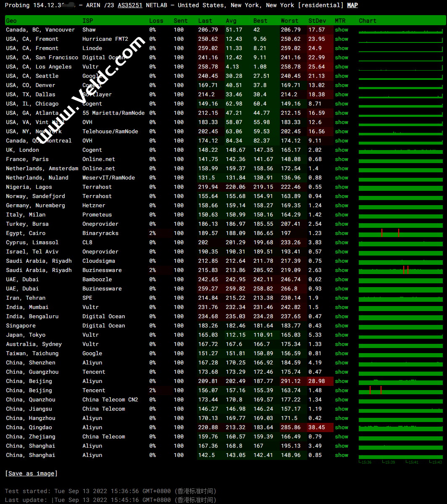Image resolution: width=447 pixels, height=504 pixels.
Task: Show MTR for Atlanta RamNode row
Action: (x=341, y=113)
